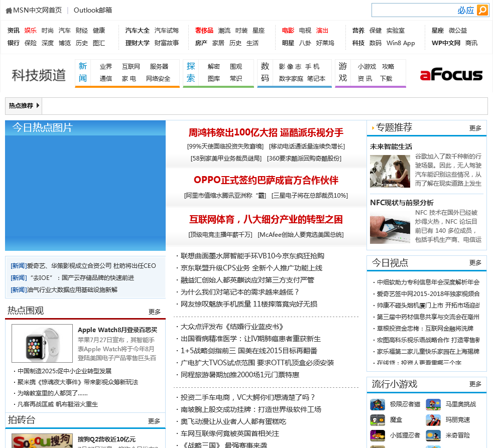Open the 未来智能生活 robot thumbnail

(390, 171)
